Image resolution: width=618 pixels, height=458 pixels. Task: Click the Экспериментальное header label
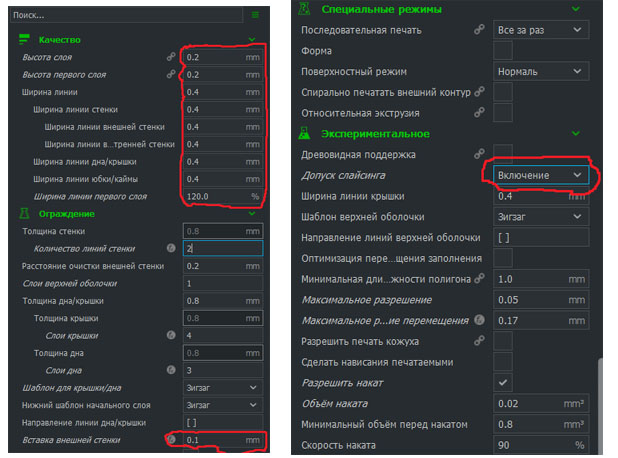coord(375,134)
